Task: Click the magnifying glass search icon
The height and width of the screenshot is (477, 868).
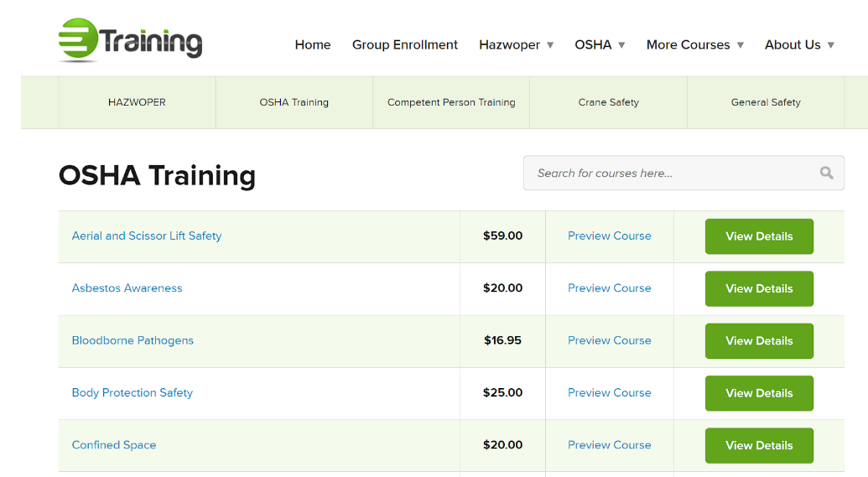Action: tap(826, 173)
